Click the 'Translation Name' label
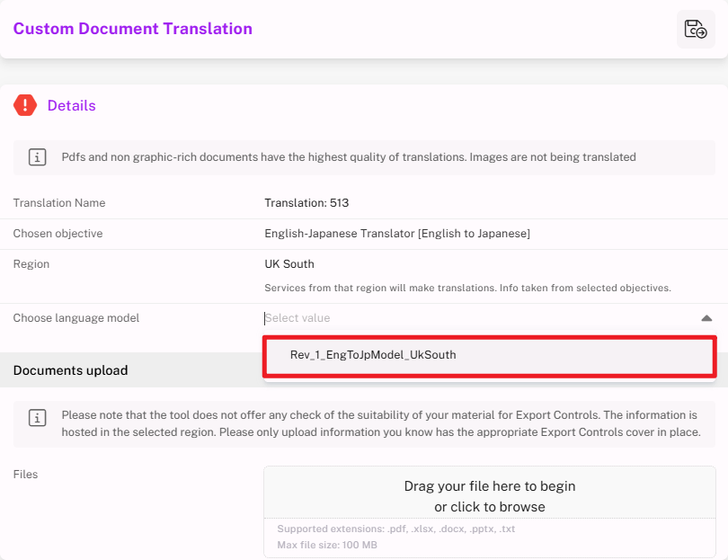Viewport: 728px width, 560px height. point(59,203)
